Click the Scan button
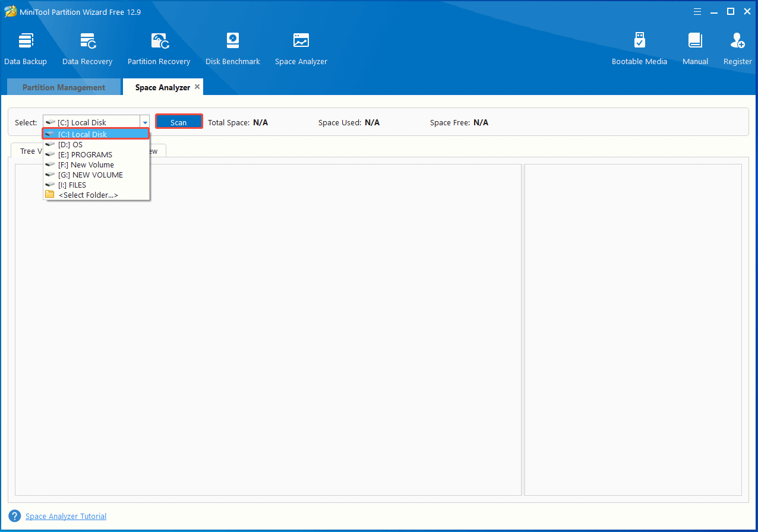The height and width of the screenshot is (532, 758). [x=179, y=122]
